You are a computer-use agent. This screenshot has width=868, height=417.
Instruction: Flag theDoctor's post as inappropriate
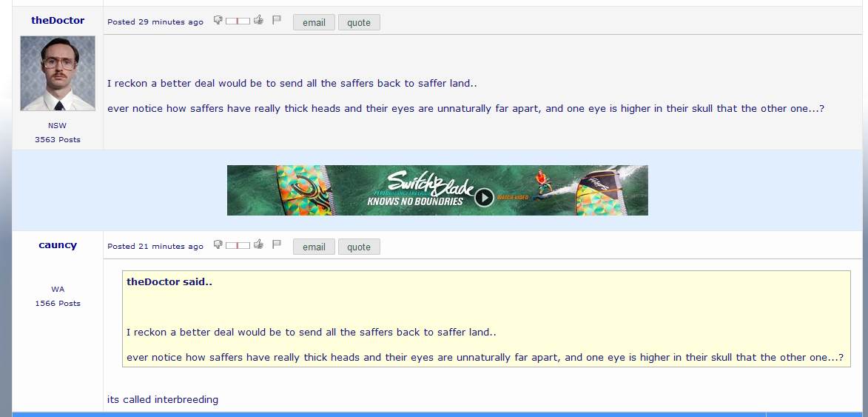277,21
